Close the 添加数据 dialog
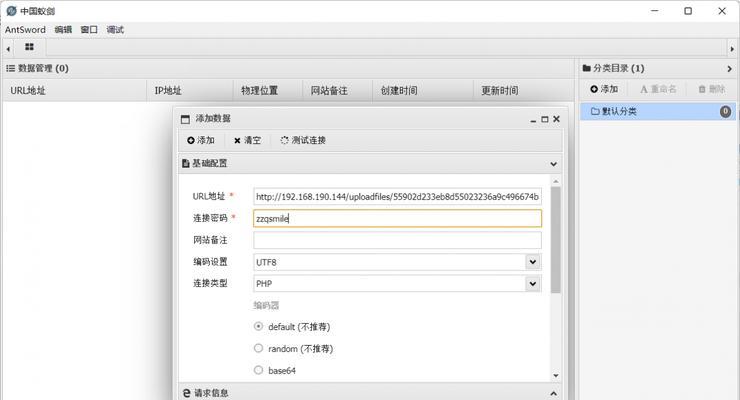The width and height of the screenshot is (740, 400). (556, 119)
